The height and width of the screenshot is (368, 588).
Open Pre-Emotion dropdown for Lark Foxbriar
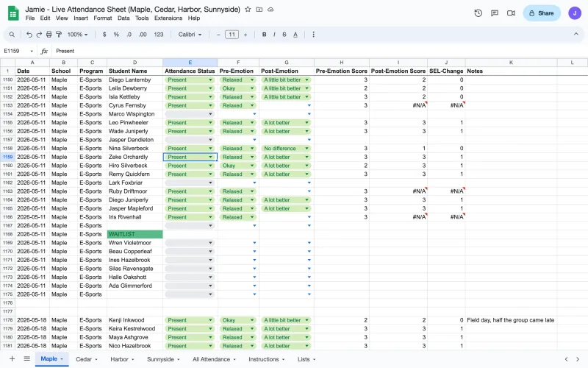254,183
